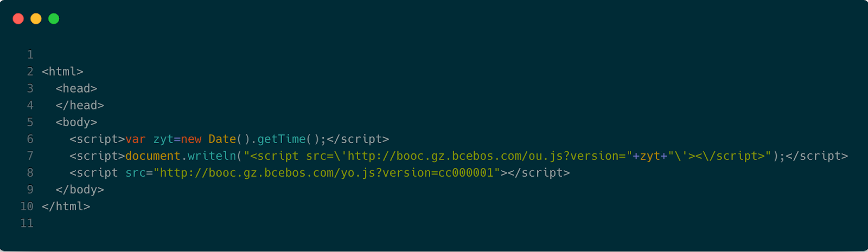
Task: Click the getTime method call
Action: (281, 139)
